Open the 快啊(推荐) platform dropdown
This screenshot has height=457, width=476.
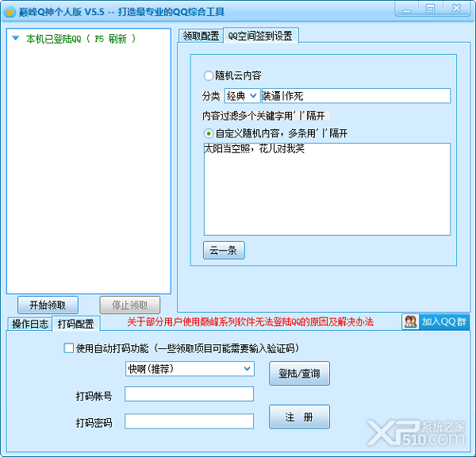click(190, 369)
